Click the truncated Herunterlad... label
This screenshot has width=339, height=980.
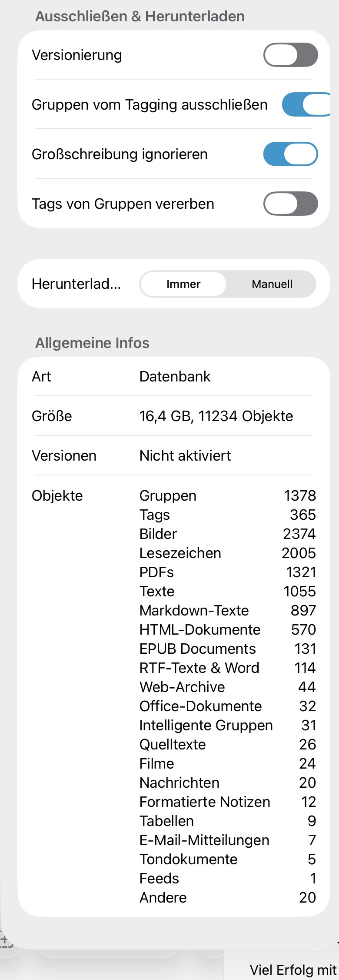76,284
